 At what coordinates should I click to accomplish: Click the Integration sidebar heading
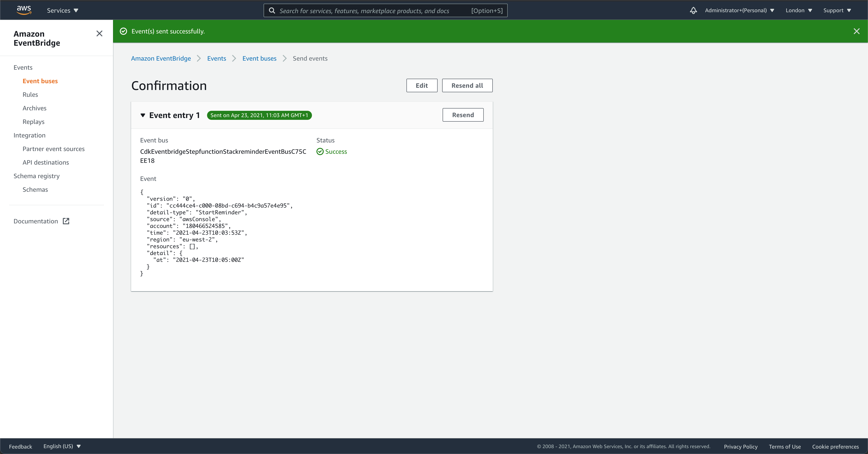[29, 135]
